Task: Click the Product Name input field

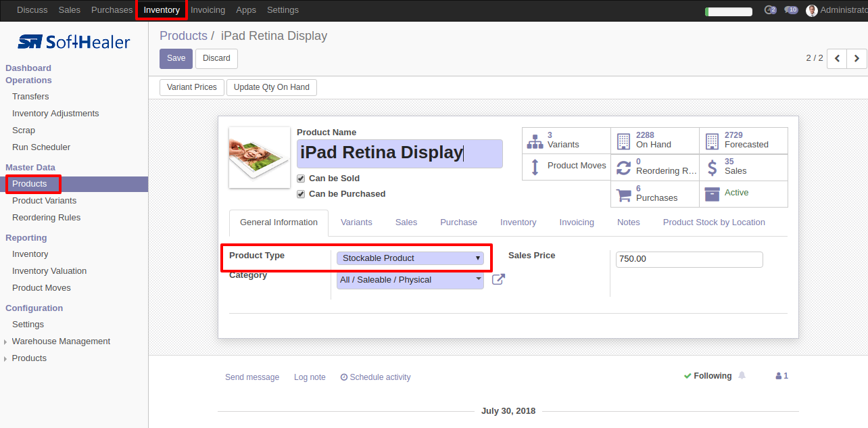Action: 400,153
